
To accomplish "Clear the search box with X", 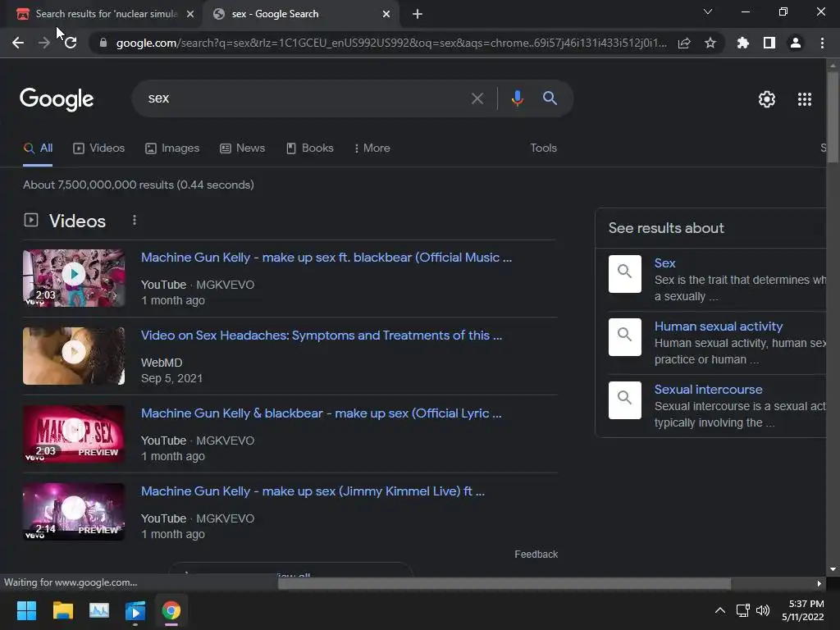I will pos(477,98).
